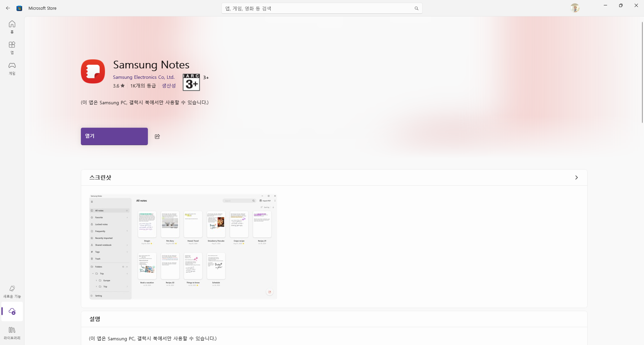Expand screenshots section with chevron
This screenshot has height=345, width=644.
click(x=577, y=177)
